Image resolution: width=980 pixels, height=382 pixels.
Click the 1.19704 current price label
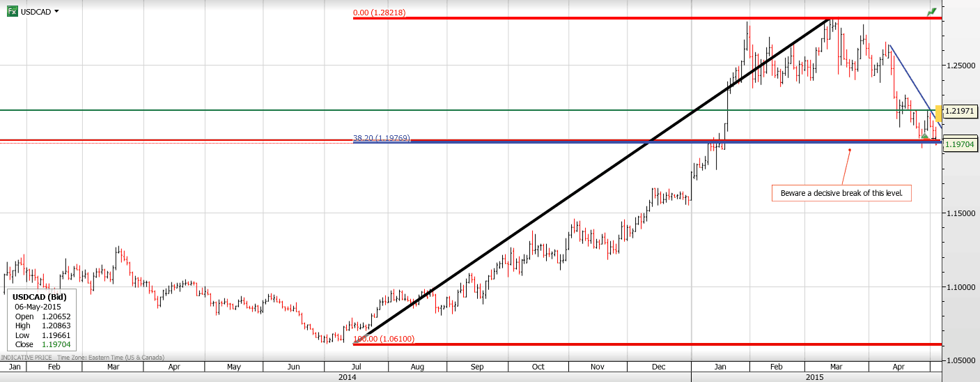pos(960,144)
